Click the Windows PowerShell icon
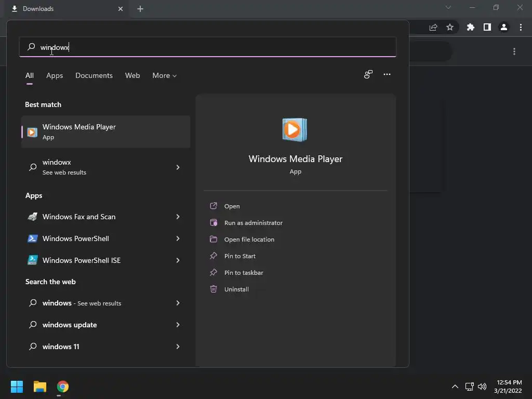 click(33, 238)
